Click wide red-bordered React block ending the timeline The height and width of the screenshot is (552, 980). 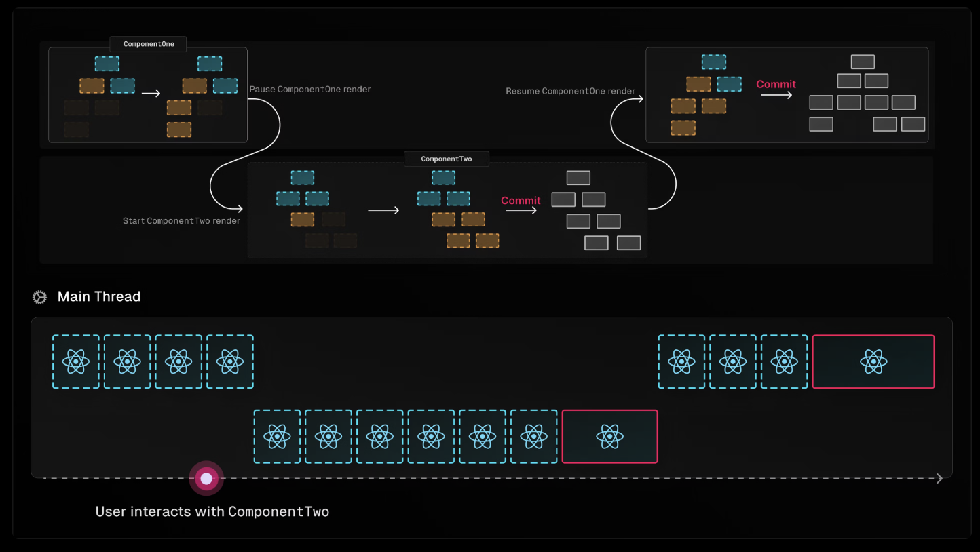coord(873,361)
